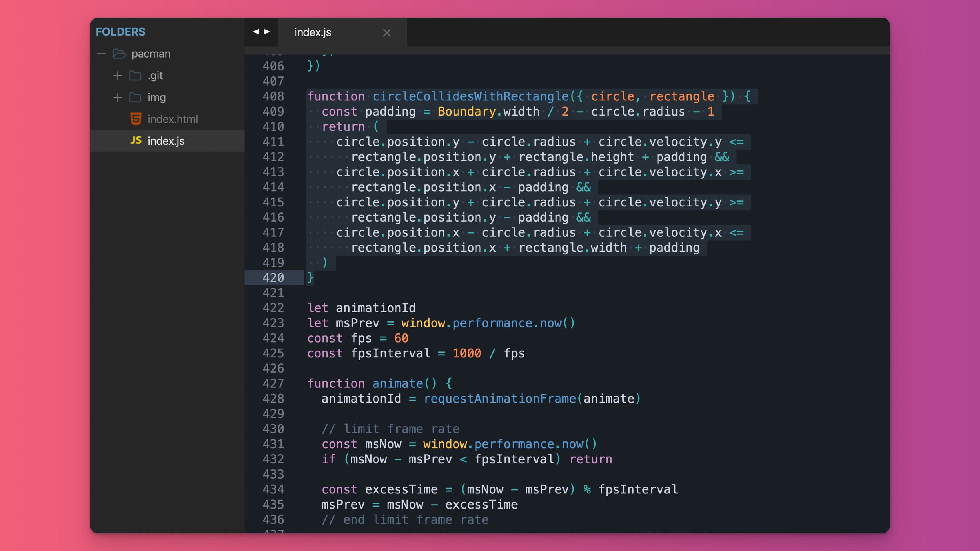Viewport: 980px width, 551px height.
Task: Go forward with the right navigation arrow
Action: coord(267,32)
